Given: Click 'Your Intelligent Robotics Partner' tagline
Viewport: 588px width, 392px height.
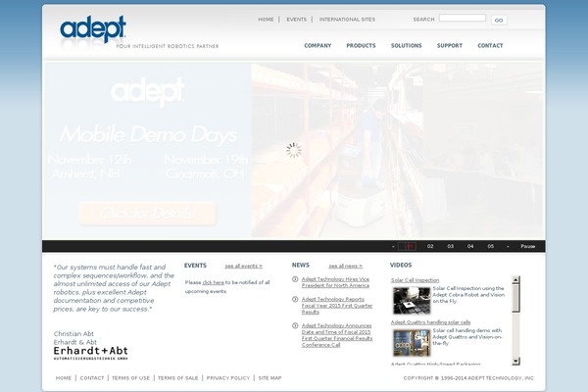Looking at the screenshot, I should pos(167,46).
